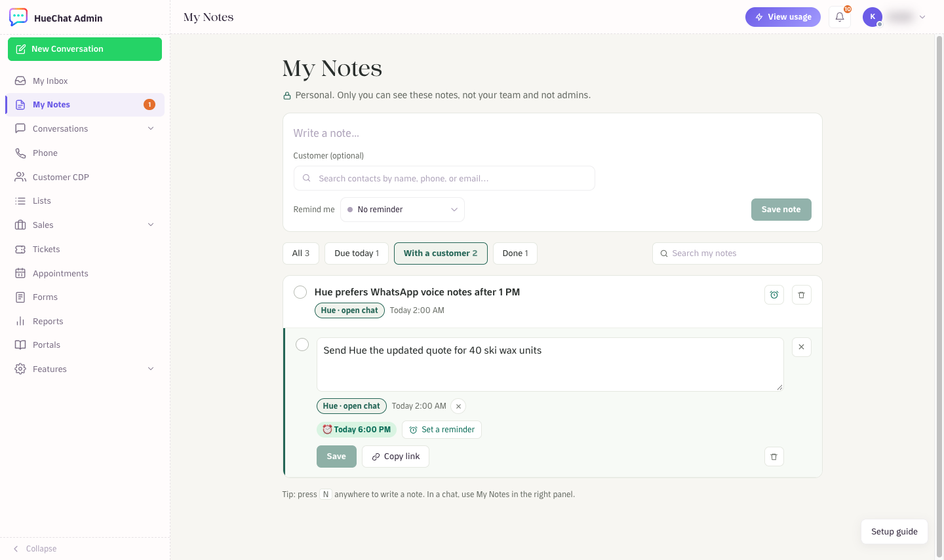
Task: Open the No reminder dropdown
Action: coord(403,210)
